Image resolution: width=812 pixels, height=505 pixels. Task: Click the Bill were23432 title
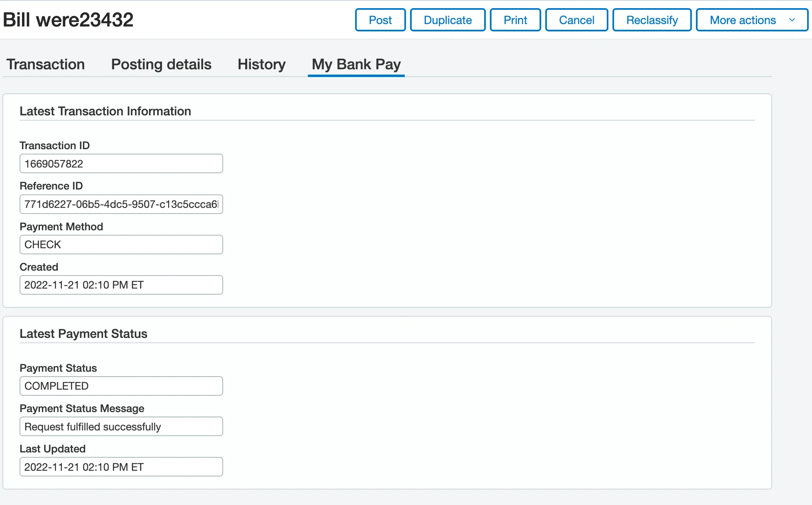pyautogui.click(x=68, y=20)
